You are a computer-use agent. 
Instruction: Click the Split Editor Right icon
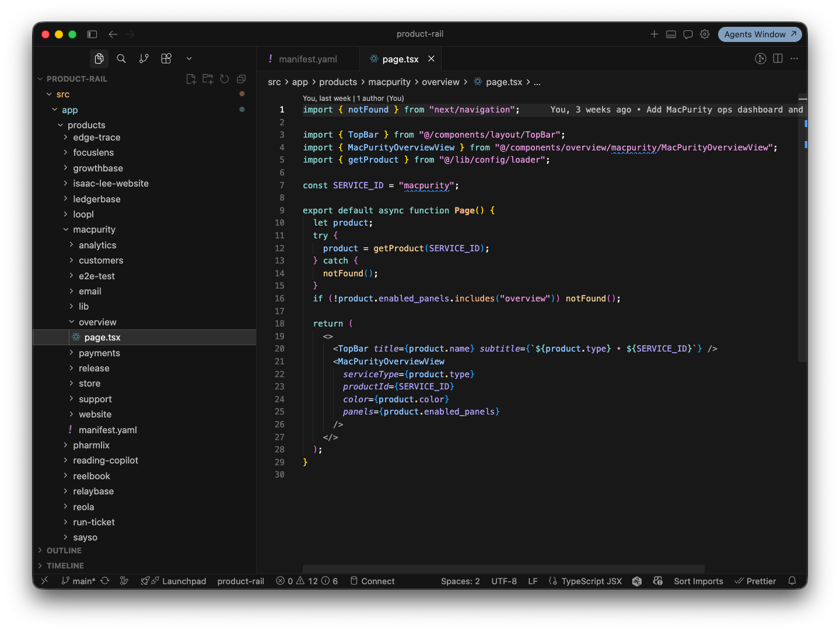(x=778, y=58)
